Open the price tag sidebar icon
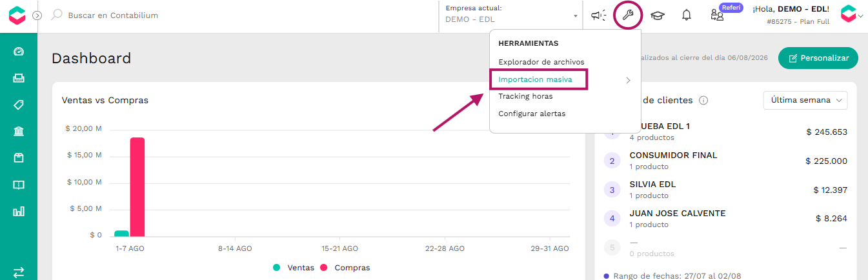This screenshot has width=868, height=280. (19, 105)
